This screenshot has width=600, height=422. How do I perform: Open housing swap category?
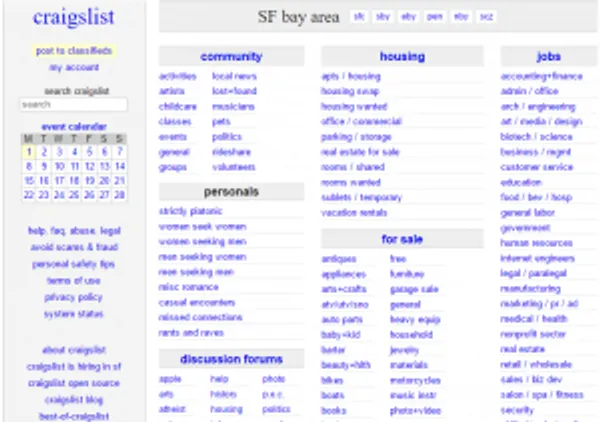click(350, 91)
